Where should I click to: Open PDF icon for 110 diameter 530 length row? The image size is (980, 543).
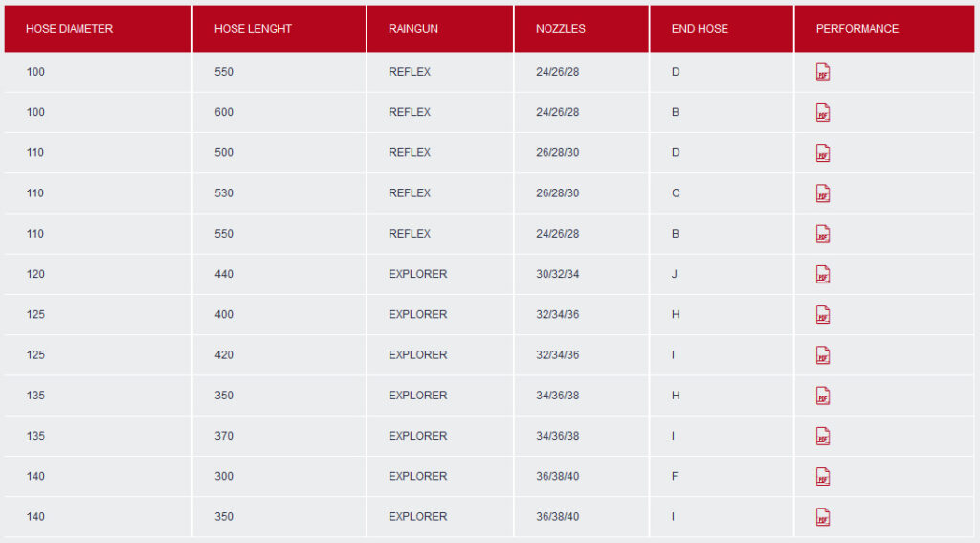(x=822, y=193)
